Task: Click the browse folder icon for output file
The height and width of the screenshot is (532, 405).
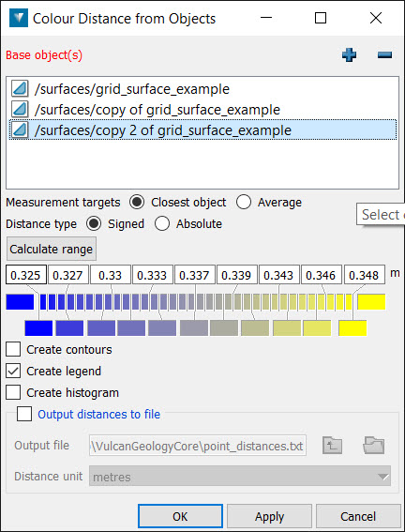Action: 373,446
